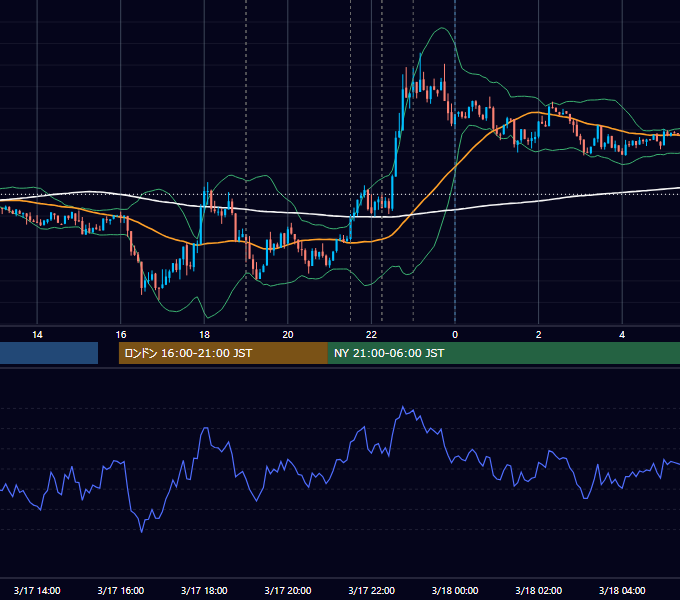This screenshot has height=600, width=680.
Task: Click the 3/17 14:00 date label
Action: 37,590
